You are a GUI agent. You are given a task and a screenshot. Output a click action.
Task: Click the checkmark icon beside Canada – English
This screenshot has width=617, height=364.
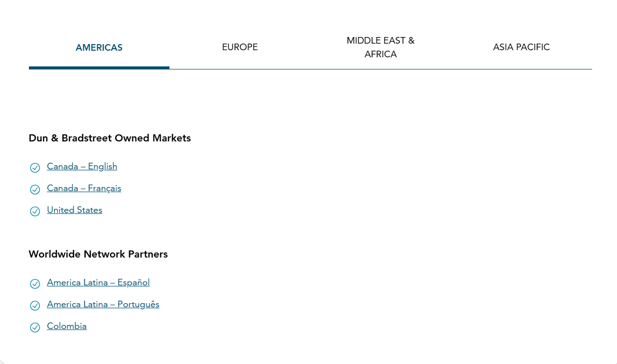click(35, 167)
